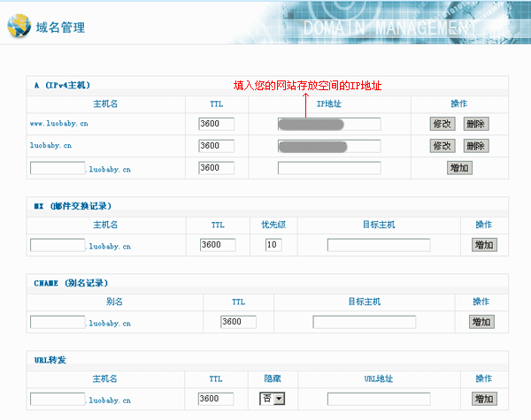Click the URL地址 input field

[378, 399]
